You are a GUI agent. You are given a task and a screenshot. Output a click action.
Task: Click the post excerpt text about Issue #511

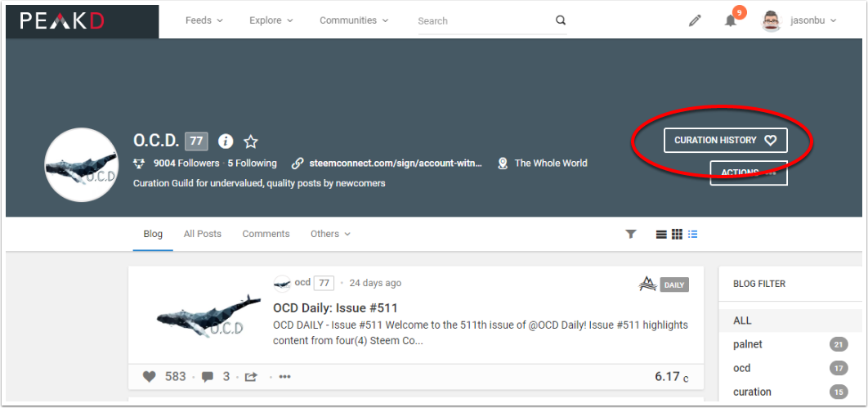(481, 334)
